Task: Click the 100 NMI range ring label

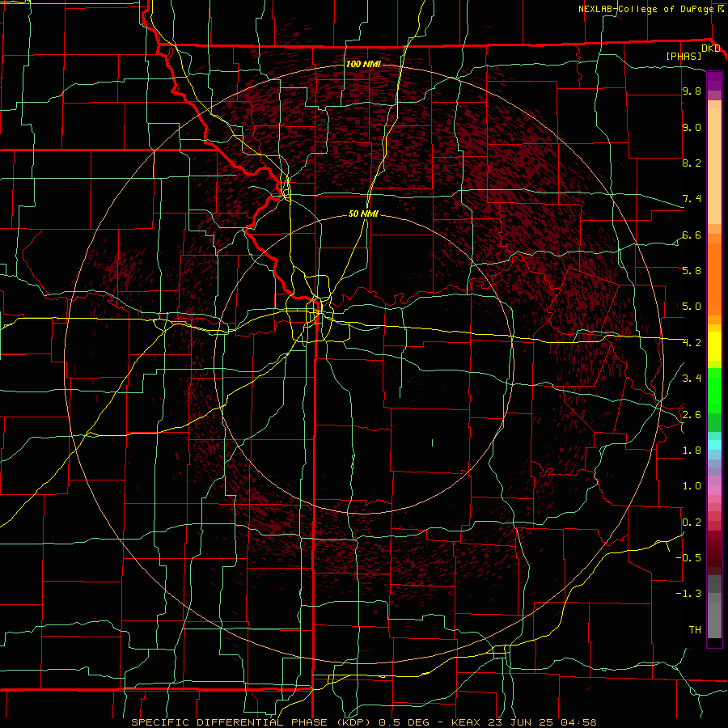Action: click(x=363, y=64)
